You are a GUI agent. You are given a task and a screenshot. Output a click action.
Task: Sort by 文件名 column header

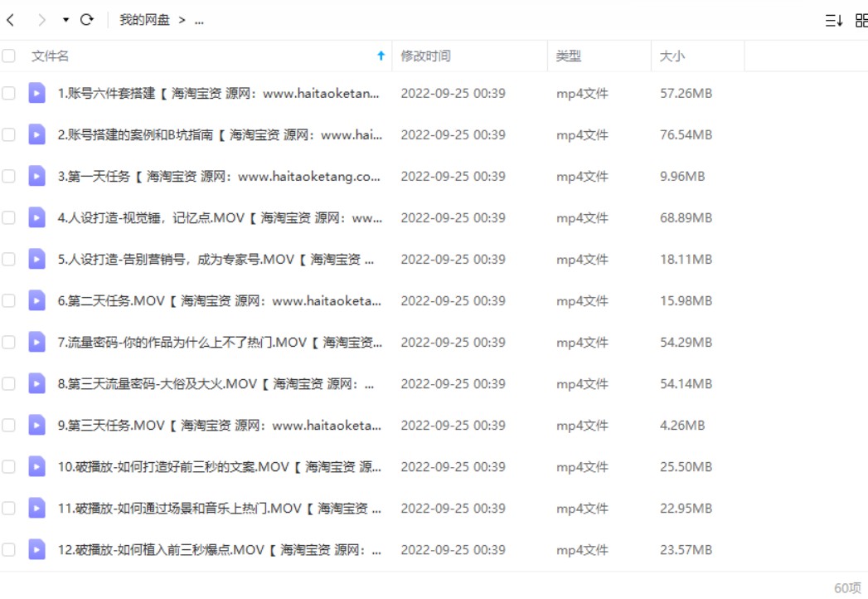point(50,56)
